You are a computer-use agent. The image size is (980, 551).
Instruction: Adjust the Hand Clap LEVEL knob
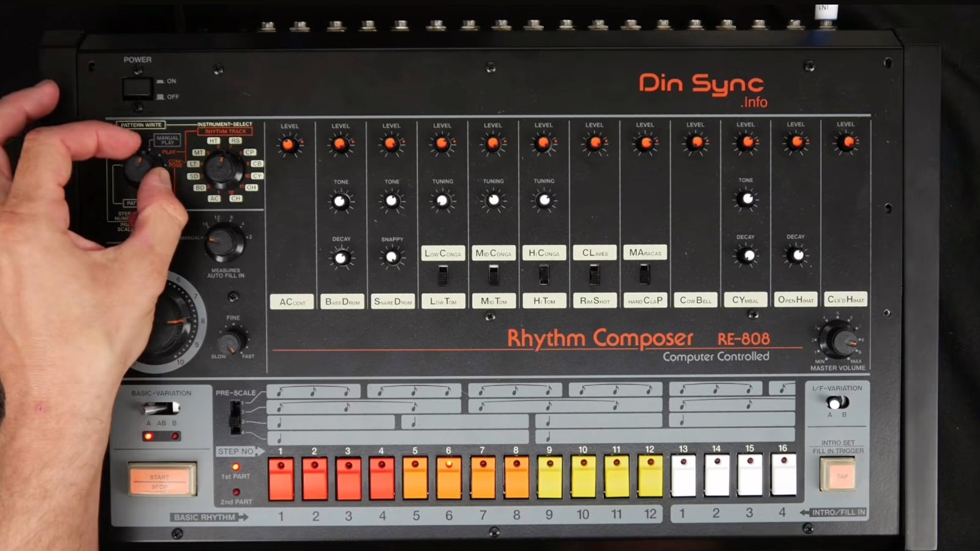coord(645,144)
